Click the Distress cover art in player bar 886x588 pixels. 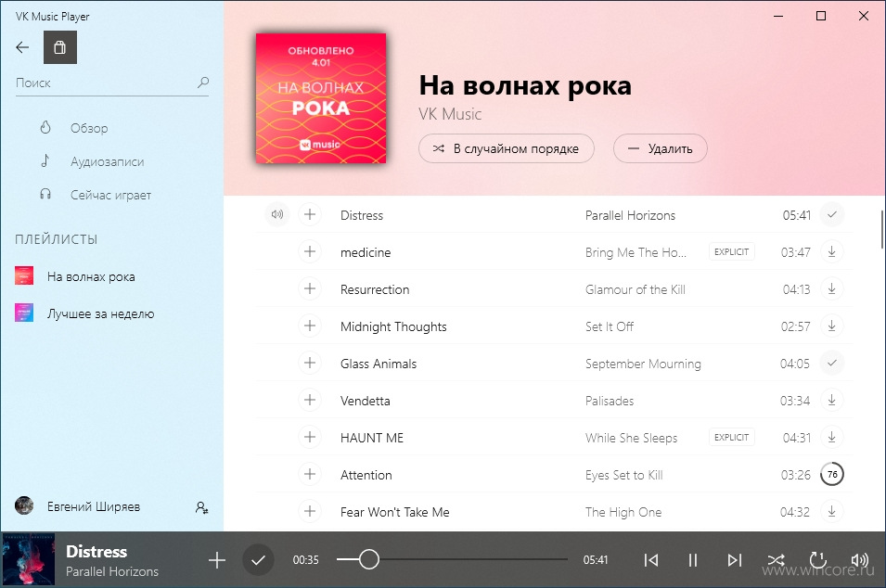coord(29,560)
